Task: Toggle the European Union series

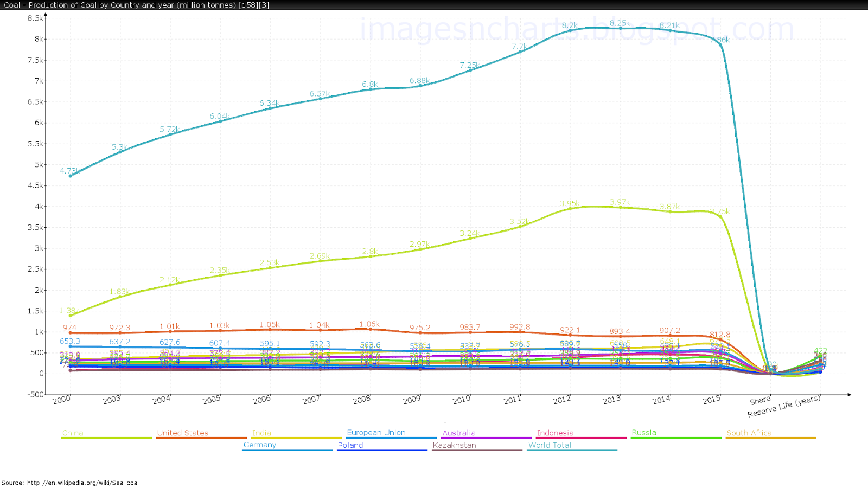Action: (x=376, y=433)
